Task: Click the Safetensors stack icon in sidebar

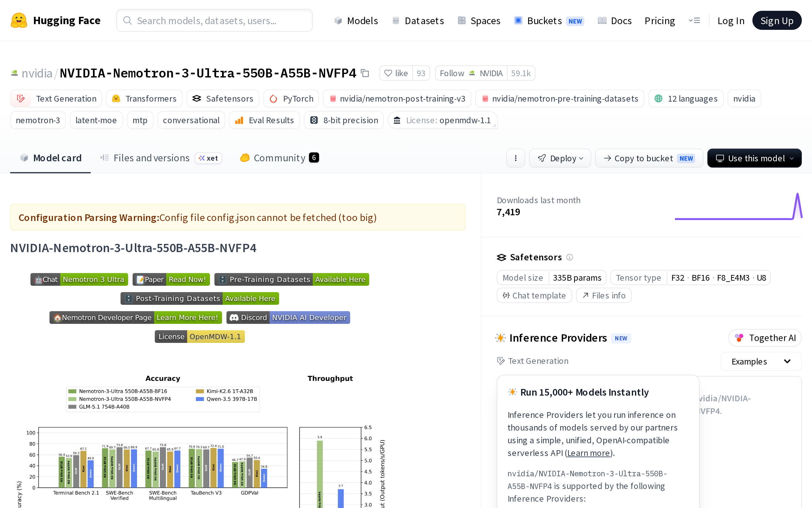Action: (x=501, y=257)
